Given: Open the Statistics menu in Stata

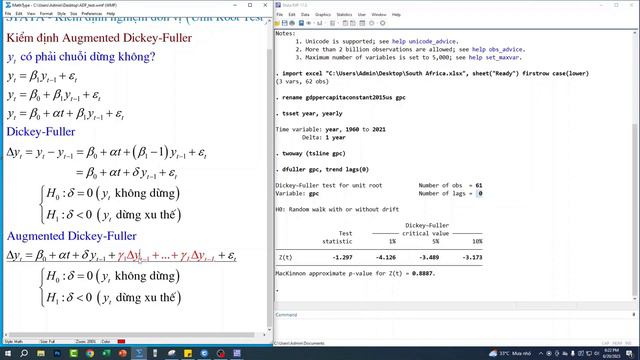Looking at the screenshot, I should point(344,15).
